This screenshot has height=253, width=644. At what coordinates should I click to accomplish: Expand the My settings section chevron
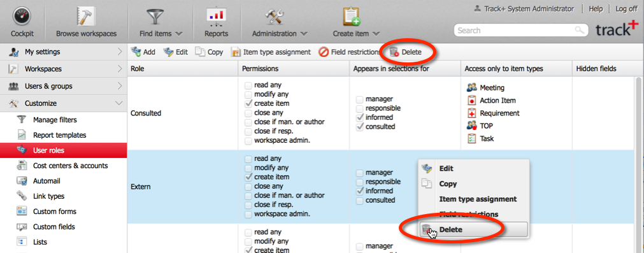pos(120,52)
